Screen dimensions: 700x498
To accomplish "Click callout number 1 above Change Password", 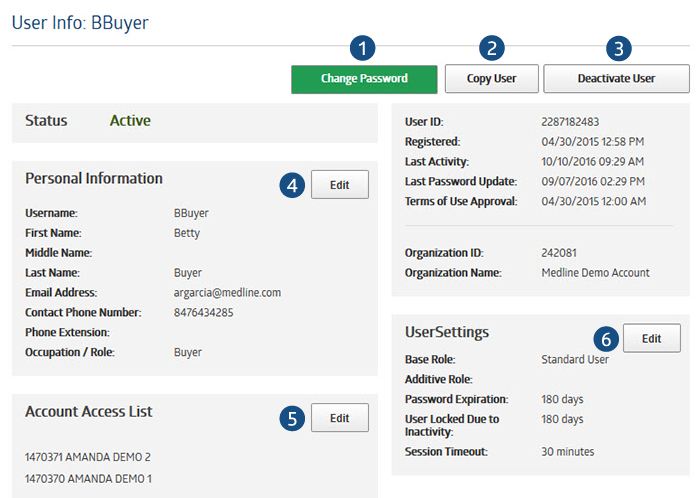I will tap(364, 47).
